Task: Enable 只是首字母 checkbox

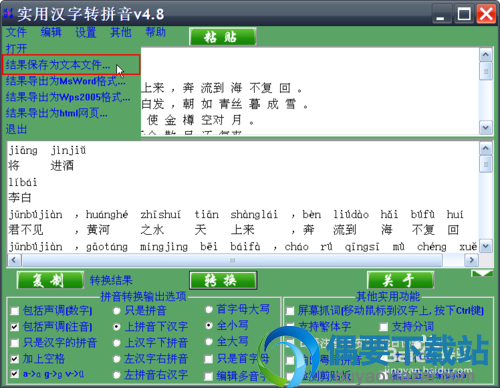Action: pyautogui.click(x=209, y=359)
